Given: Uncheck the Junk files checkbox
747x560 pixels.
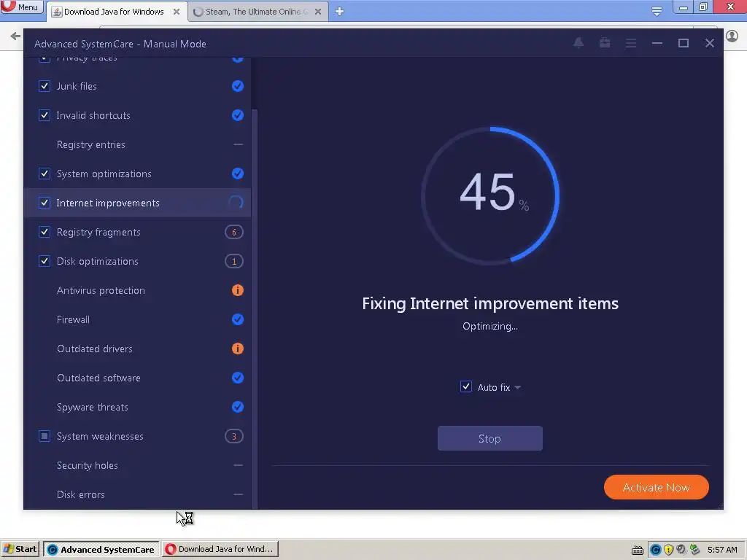Looking at the screenshot, I should [x=44, y=86].
